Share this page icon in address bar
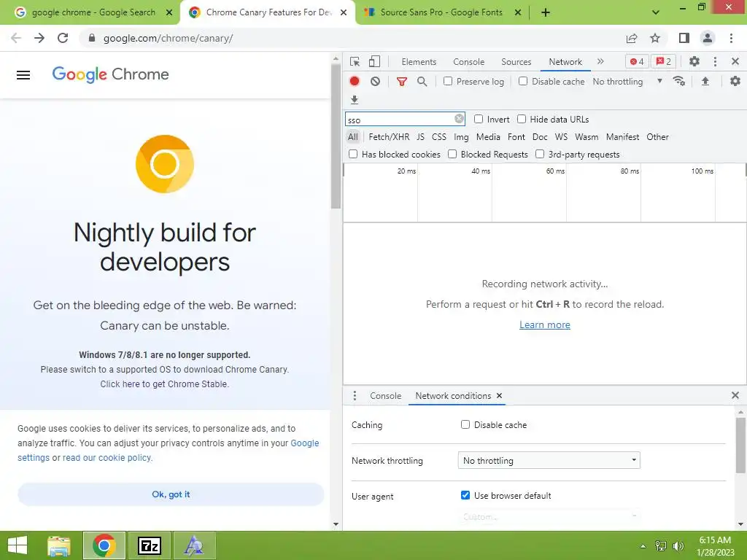The image size is (747, 560). [632, 38]
